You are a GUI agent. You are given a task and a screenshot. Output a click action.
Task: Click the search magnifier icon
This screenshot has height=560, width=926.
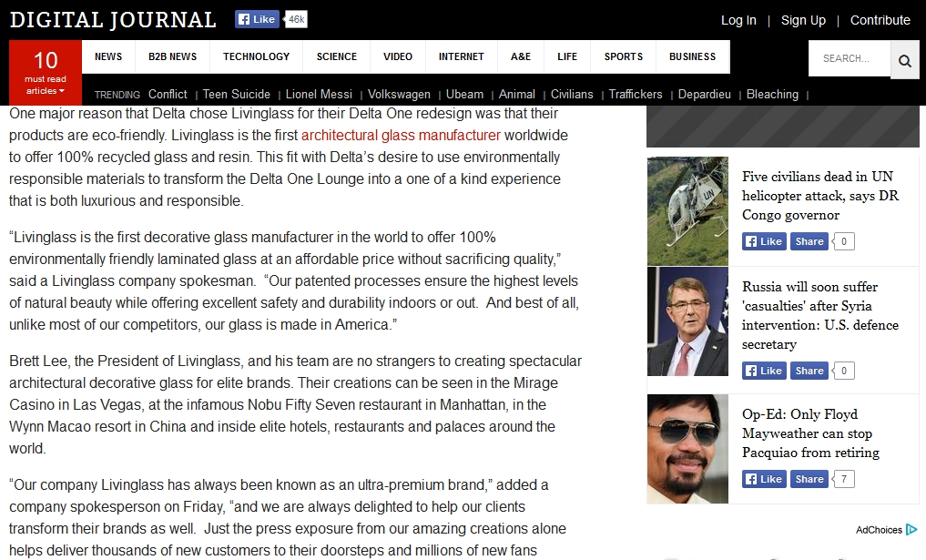905,60
